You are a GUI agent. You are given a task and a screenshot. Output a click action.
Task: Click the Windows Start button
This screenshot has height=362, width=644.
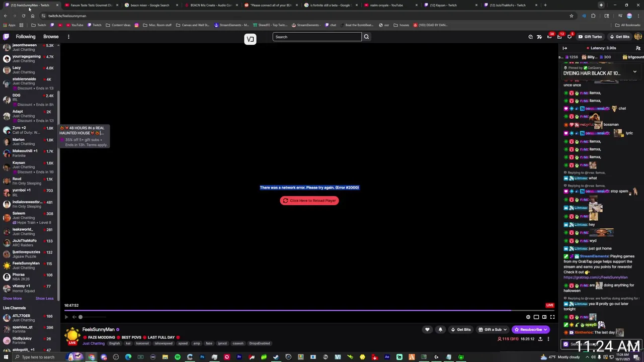(6, 357)
